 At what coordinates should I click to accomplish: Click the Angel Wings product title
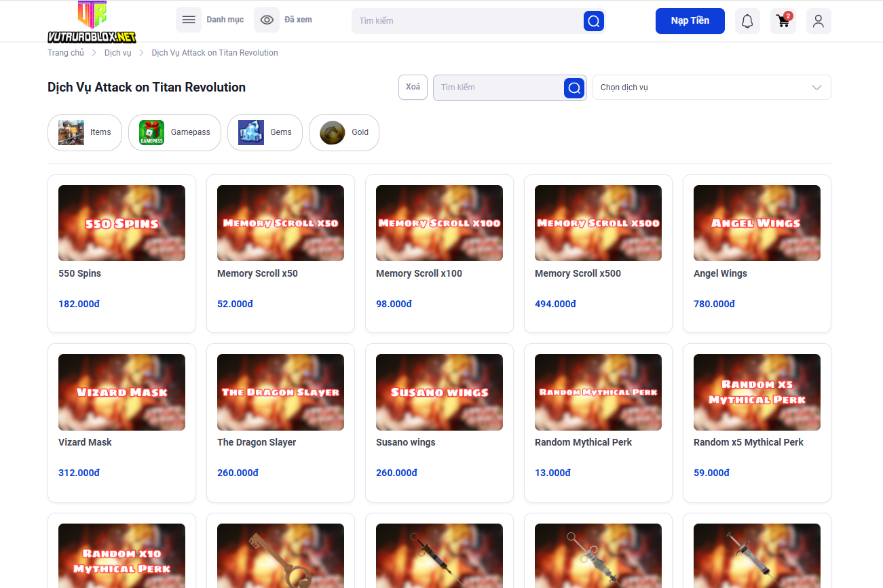tap(720, 273)
